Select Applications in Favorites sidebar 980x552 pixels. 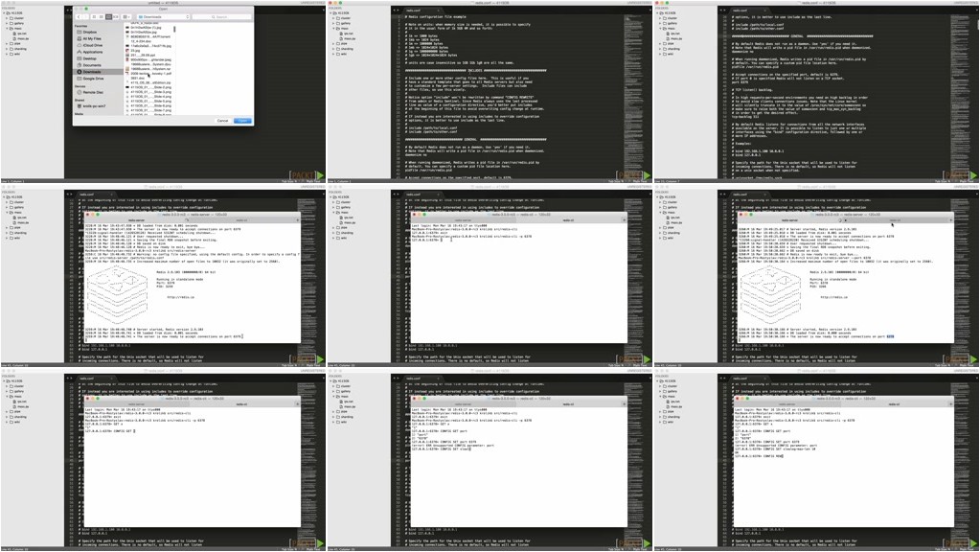pyautogui.click(x=92, y=52)
